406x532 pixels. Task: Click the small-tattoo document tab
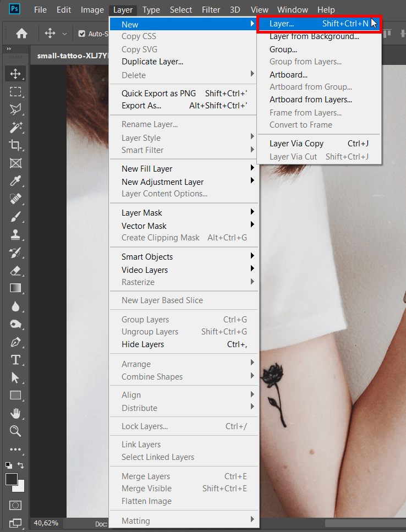pyautogui.click(x=70, y=56)
